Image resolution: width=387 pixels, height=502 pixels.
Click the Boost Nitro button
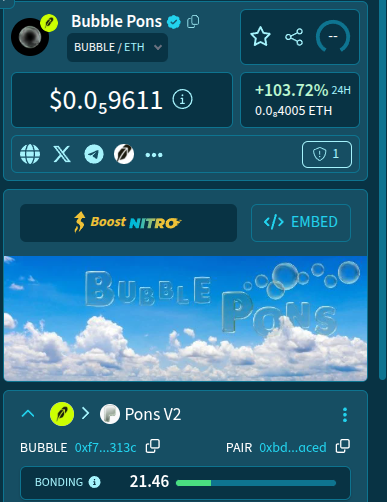pyautogui.click(x=128, y=223)
